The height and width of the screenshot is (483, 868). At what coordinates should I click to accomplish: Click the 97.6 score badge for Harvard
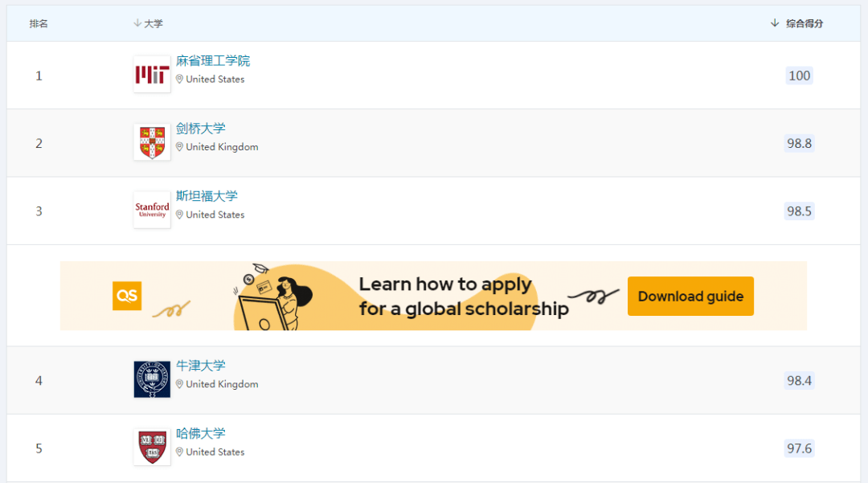point(799,448)
